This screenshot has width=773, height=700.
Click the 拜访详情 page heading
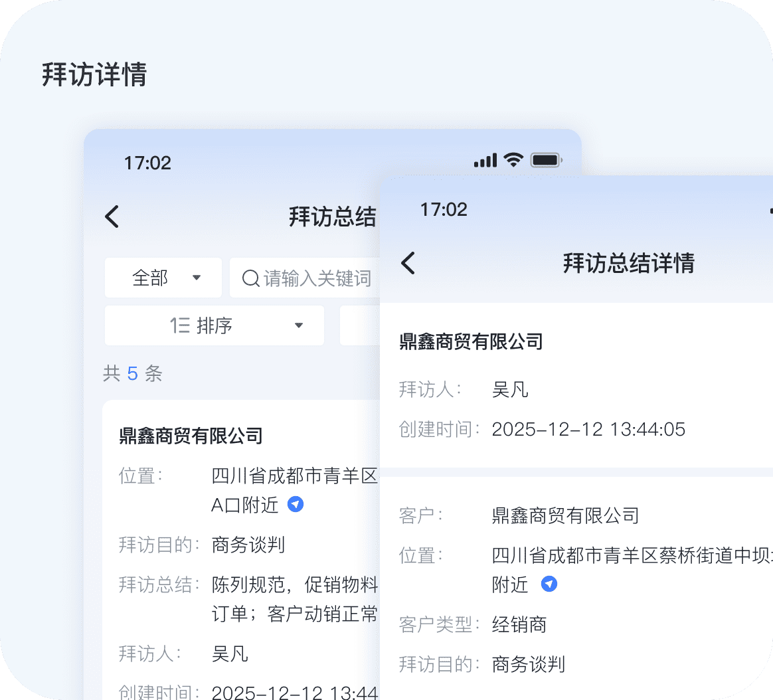coord(94,74)
